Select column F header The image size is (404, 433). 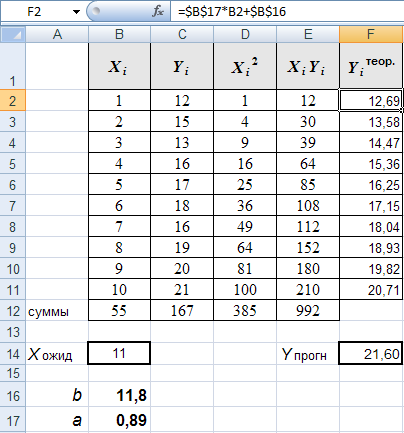pyautogui.click(x=371, y=34)
